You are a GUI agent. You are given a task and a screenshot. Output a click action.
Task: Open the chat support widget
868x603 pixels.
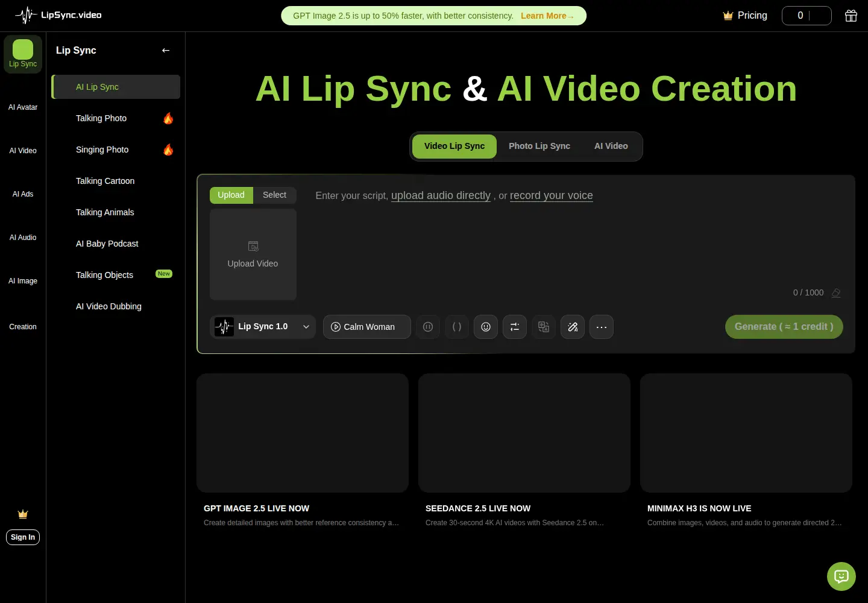tap(841, 576)
